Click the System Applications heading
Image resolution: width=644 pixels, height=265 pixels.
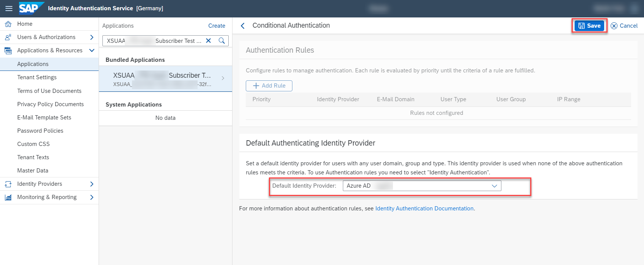coord(134,105)
